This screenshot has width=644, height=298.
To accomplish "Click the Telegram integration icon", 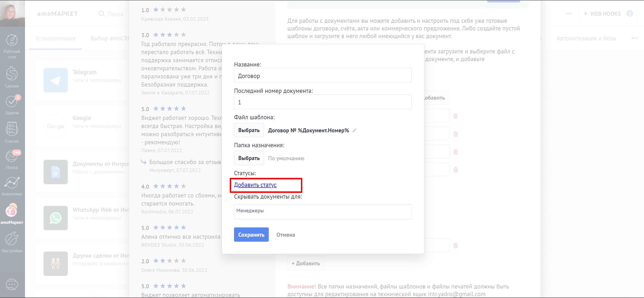I will click(x=55, y=80).
